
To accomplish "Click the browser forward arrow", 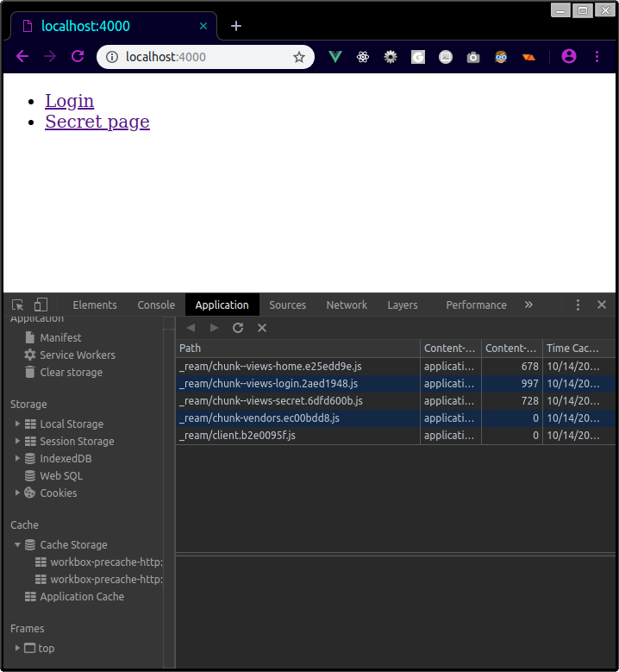I will pos(50,57).
